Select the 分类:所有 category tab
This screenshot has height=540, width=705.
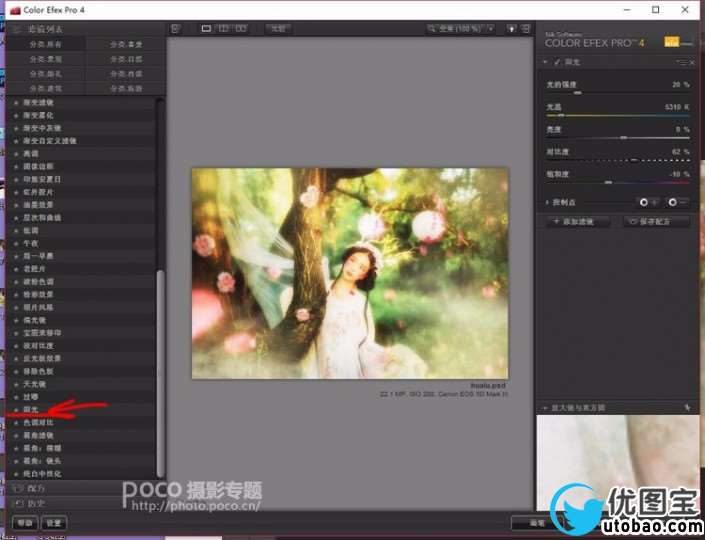45,44
